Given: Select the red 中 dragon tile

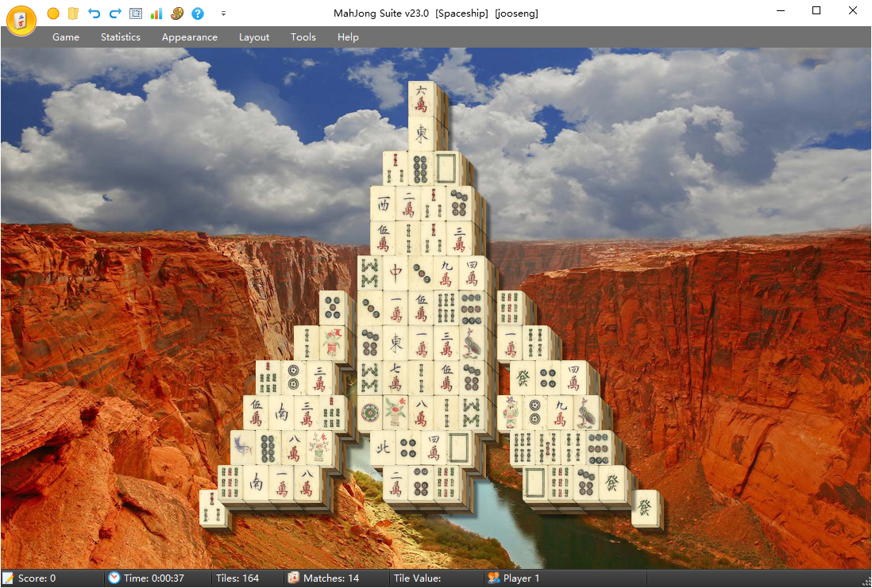Looking at the screenshot, I should [395, 272].
